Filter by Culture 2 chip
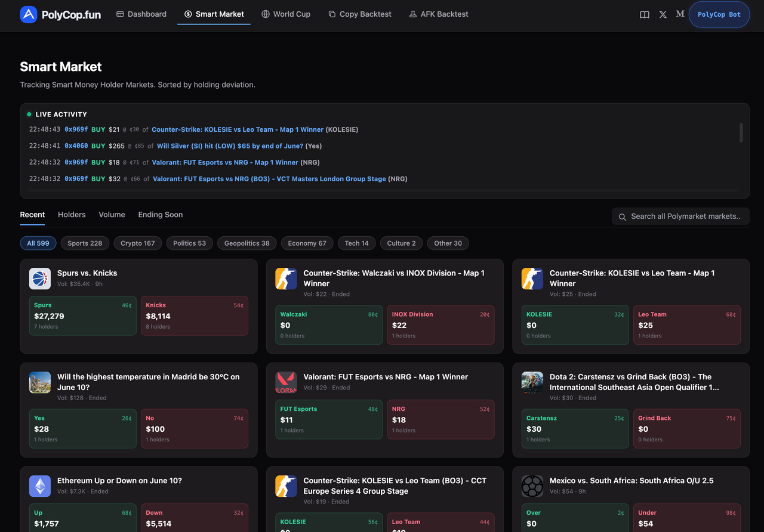This screenshot has height=532, width=764. tap(402, 243)
